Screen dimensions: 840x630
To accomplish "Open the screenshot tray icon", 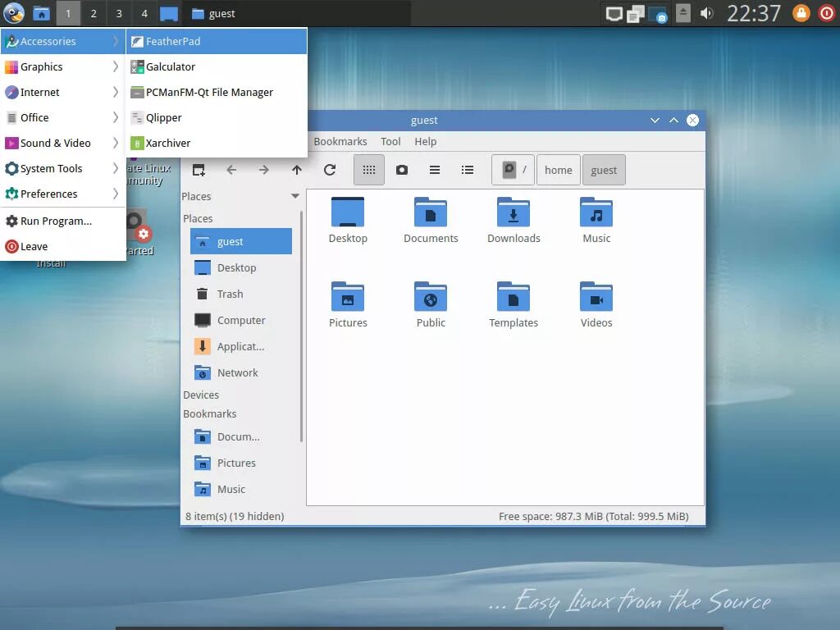I will point(659,14).
